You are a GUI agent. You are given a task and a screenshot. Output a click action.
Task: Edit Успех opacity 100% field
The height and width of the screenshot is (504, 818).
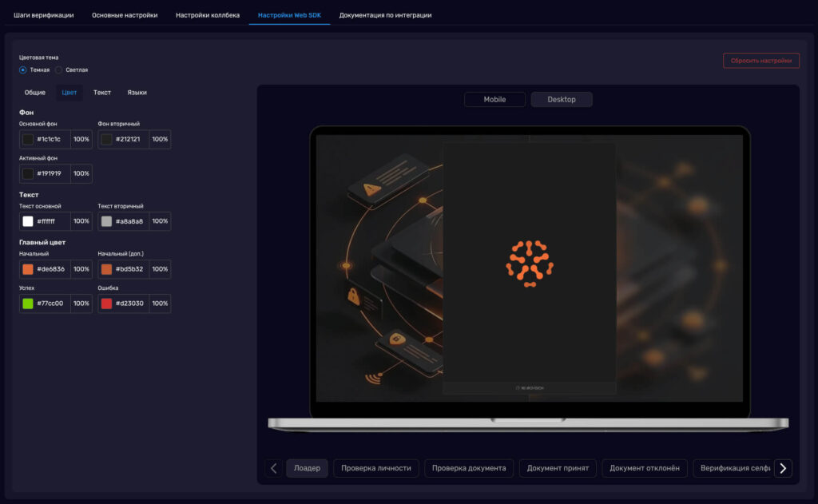point(81,304)
